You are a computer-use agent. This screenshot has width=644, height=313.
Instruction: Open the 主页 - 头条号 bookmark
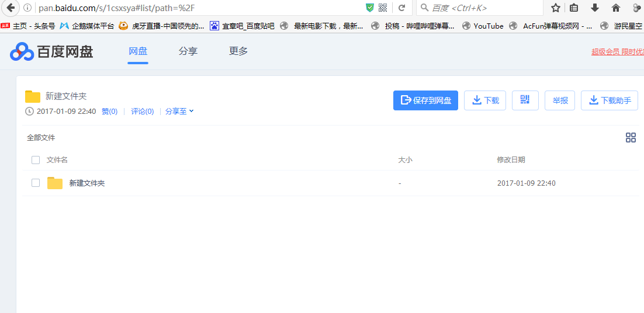pyautogui.click(x=28, y=26)
